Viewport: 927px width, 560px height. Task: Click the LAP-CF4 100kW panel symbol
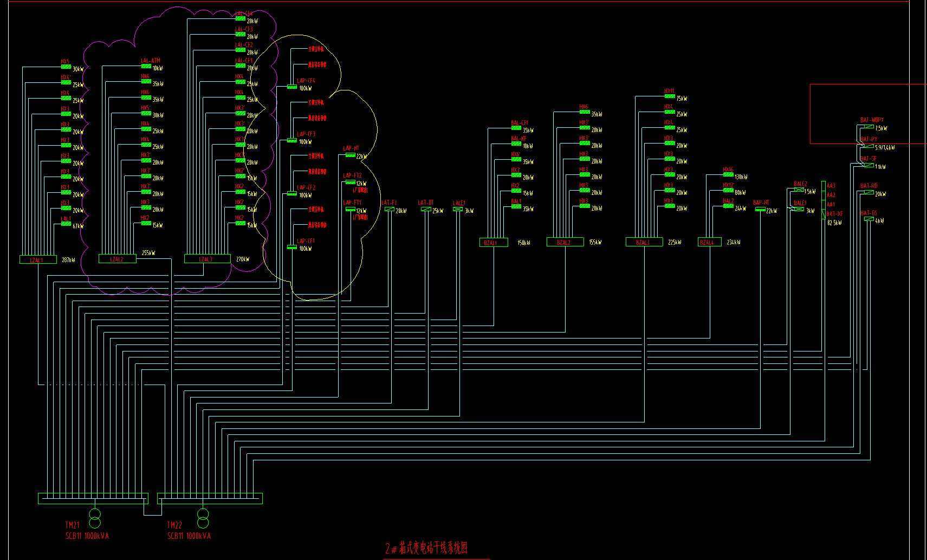pyautogui.click(x=292, y=87)
